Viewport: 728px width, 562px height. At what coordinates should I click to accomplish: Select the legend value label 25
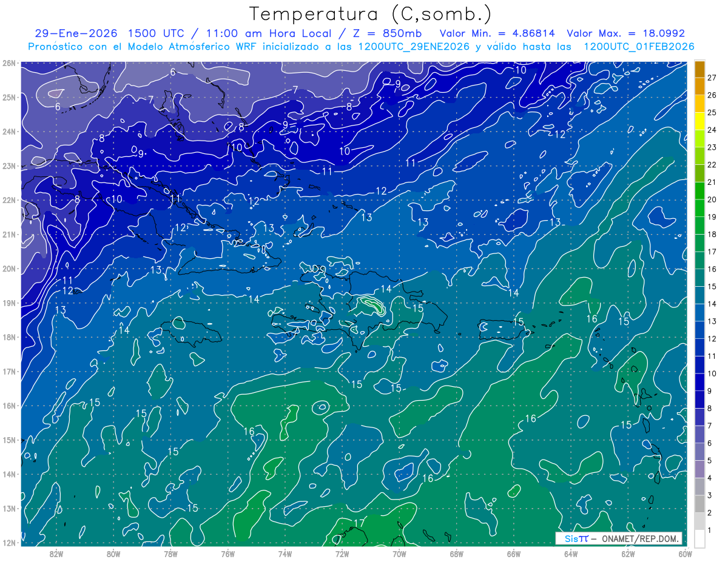pyautogui.click(x=712, y=113)
